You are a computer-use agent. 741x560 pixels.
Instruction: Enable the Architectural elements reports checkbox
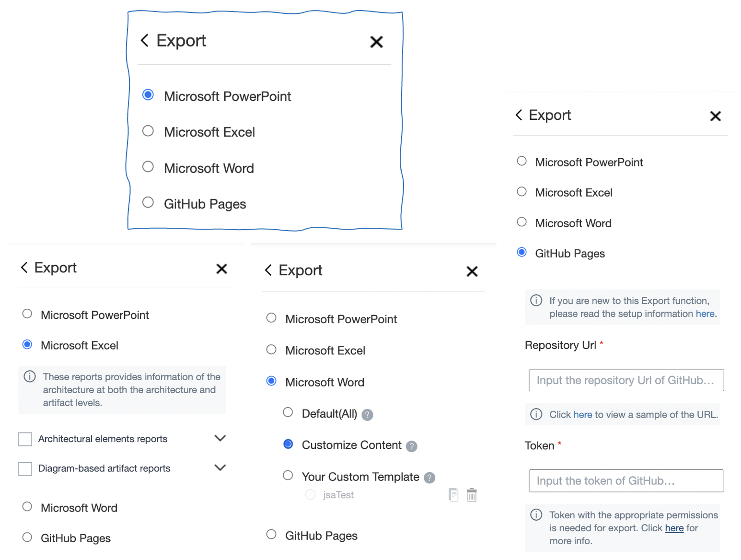click(x=25, y=439)
